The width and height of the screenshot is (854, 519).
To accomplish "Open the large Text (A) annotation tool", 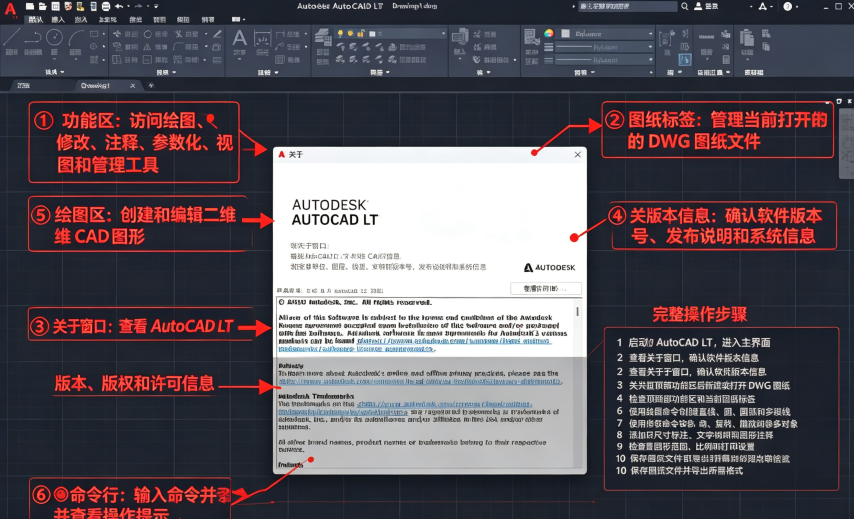I will pos(239,39).
